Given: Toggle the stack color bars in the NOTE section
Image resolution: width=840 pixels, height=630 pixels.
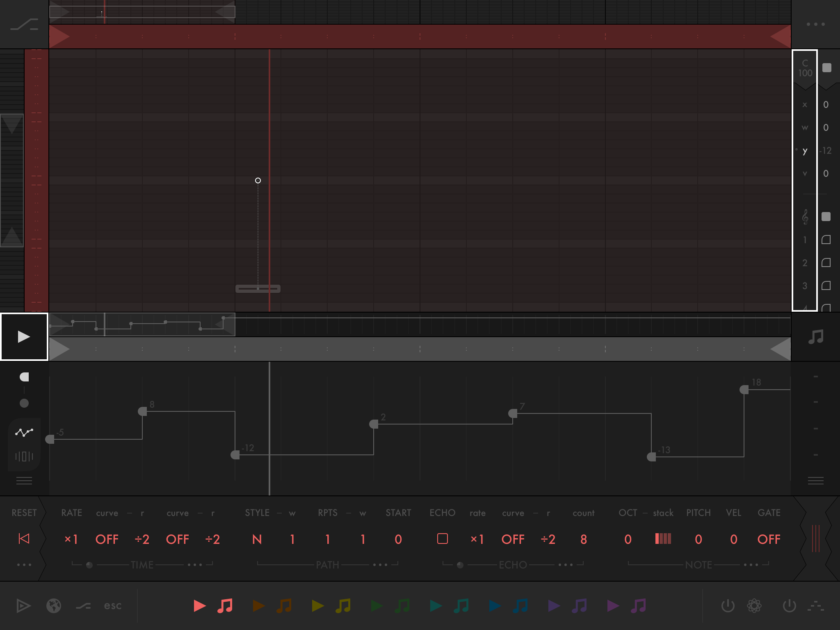Looking at the screenshot, I should 664,539.
